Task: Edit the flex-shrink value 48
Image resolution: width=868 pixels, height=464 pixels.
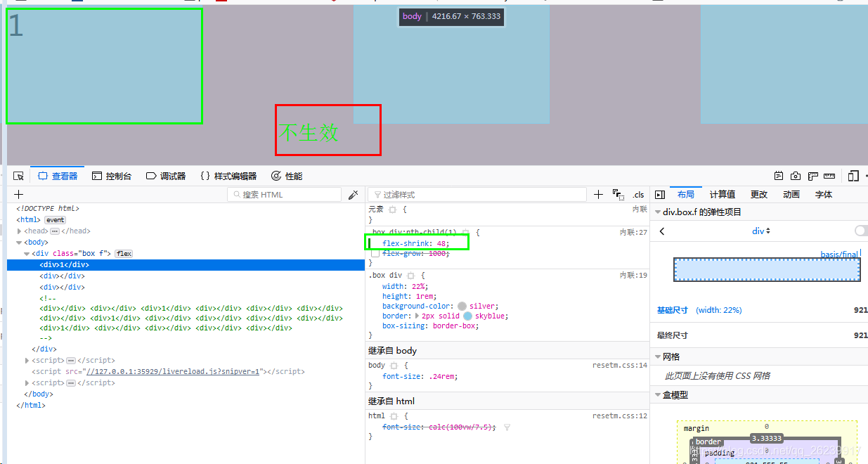Action: pyautogui.click(x=442, y=244)
